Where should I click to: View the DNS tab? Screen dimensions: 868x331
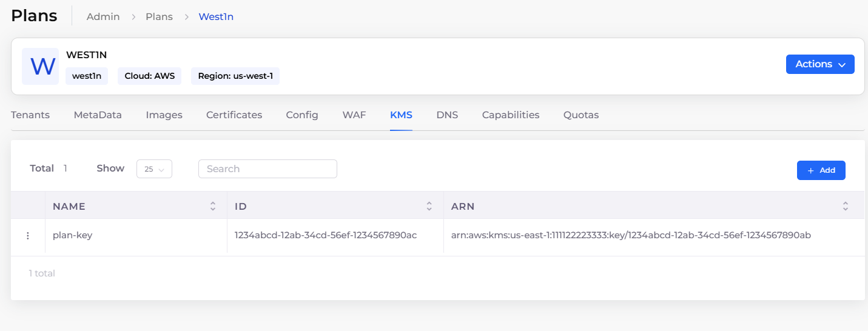tap(447, 115)
